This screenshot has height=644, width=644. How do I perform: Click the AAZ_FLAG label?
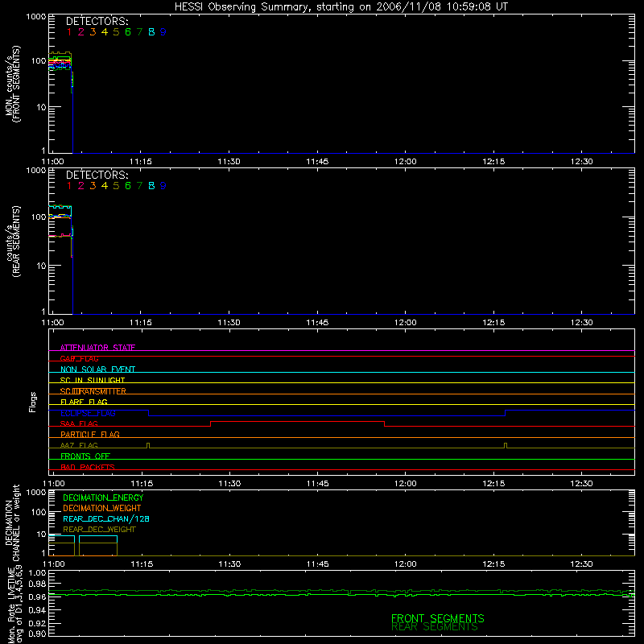point(79,445)
